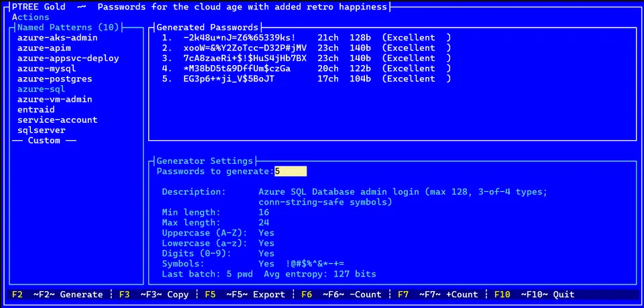
Task: Click F10 Quit in the bottom bar
Action: (535, 295)
